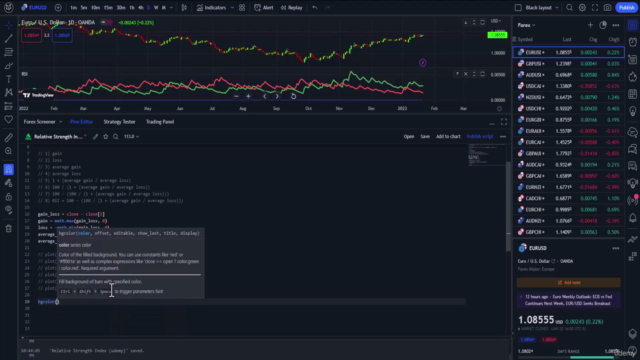The width and height of the screenshot is (640, 360).
Task: Click chart zoom out minus button
Action: [236, 96]
